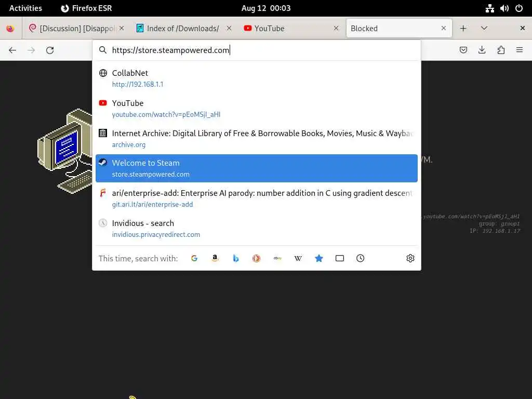Search bookmarks with the star icon
The height and width of the screenshot is (399, 532).
319,258
